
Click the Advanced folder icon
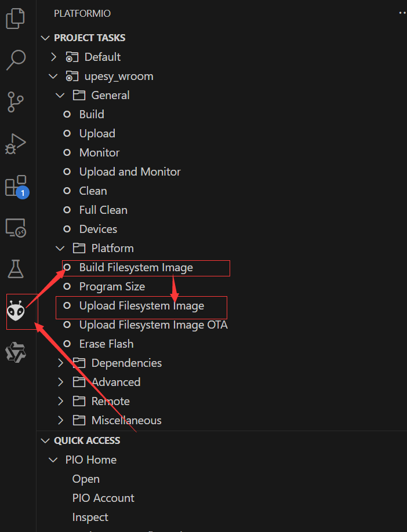click(x=79, y=382)
